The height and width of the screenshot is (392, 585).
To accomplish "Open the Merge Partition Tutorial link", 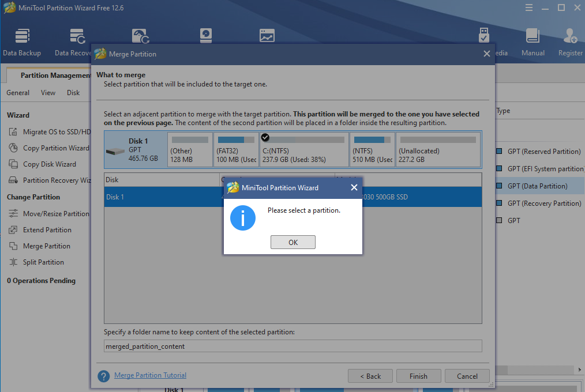I will [150, 375].
